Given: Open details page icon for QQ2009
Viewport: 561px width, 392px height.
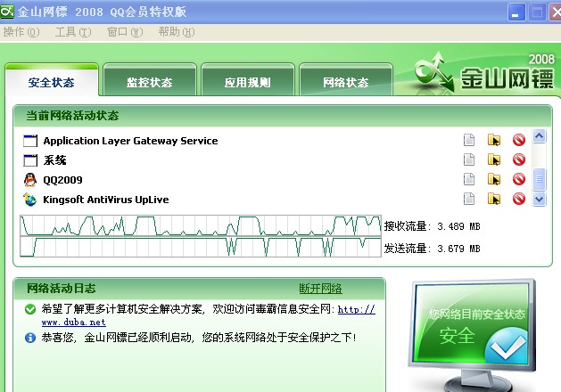Looking at the screenshot, I should click(469, 179).
